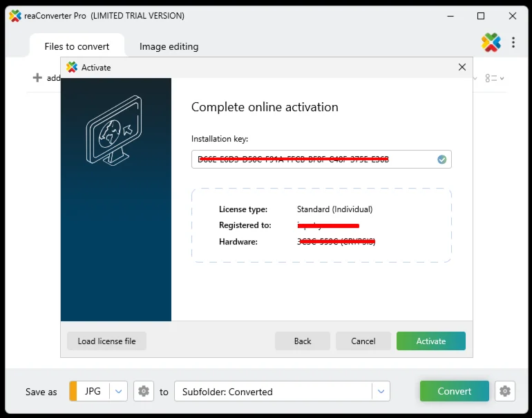532x418 pixels.
Task: Click the Registered to label
Action: (x=245, y=225)
